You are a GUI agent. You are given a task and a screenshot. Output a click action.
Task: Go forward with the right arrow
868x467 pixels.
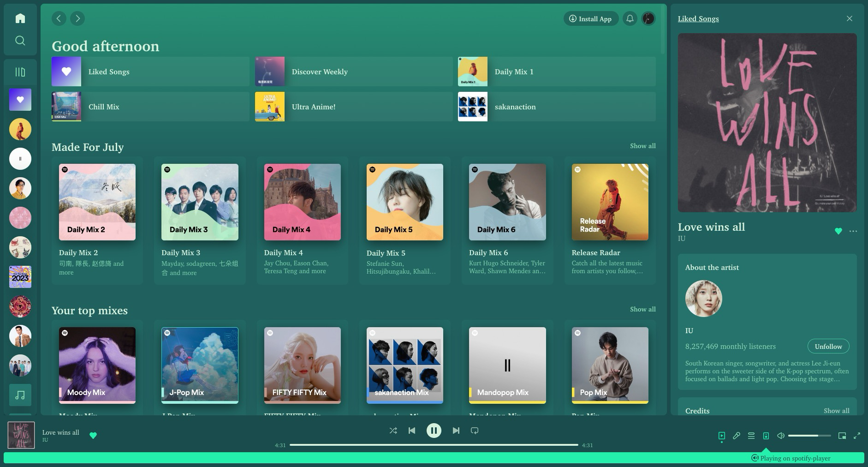click(77, 18)
